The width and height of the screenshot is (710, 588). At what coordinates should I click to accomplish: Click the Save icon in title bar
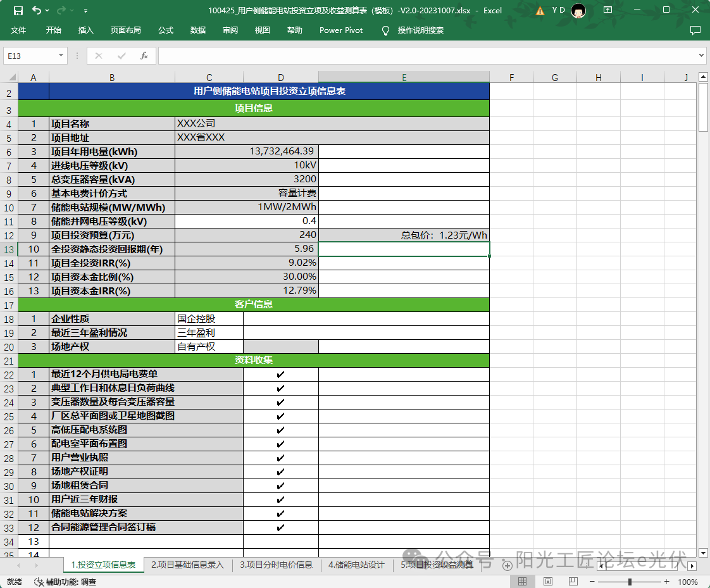pos(18,10)
